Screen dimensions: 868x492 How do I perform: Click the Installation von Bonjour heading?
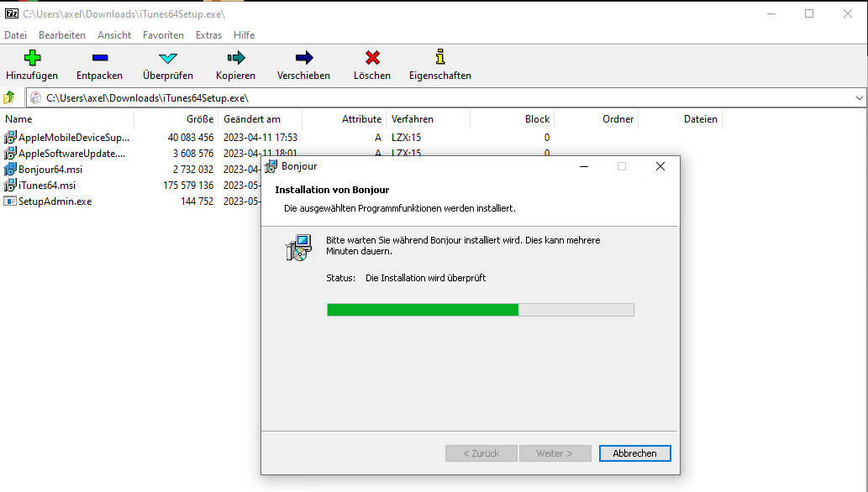pos(332,190)
